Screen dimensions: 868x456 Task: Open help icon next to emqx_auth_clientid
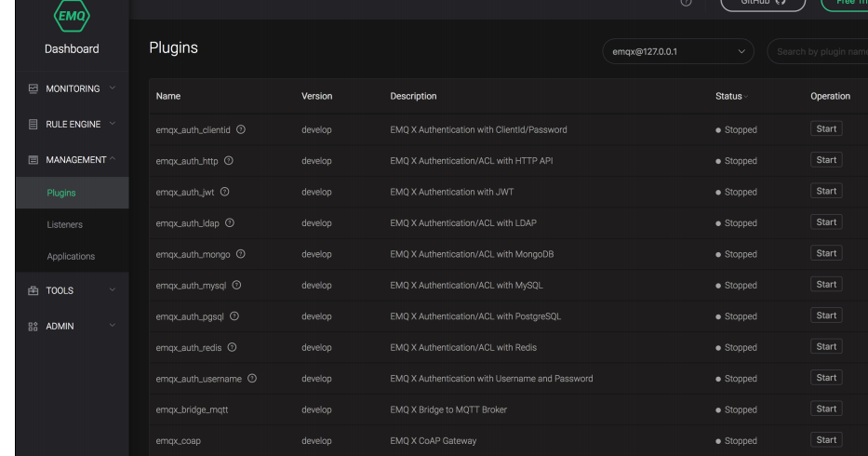click(241, 129)
